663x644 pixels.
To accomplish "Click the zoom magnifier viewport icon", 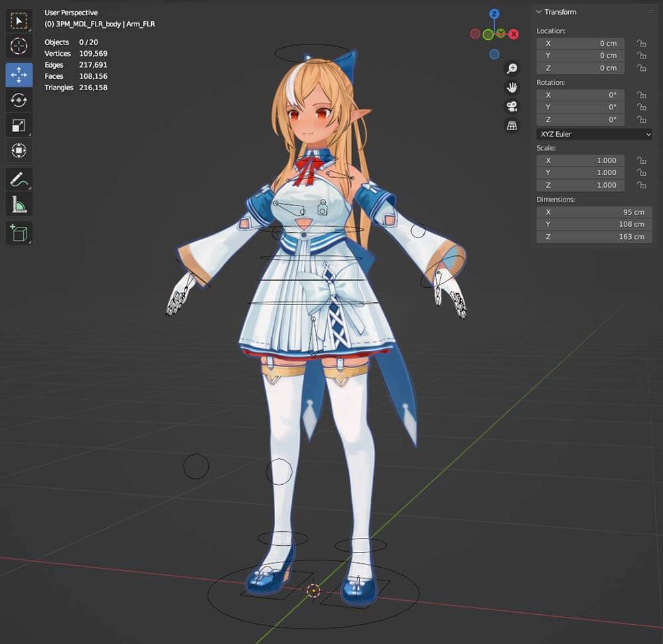I will point(512,68).
